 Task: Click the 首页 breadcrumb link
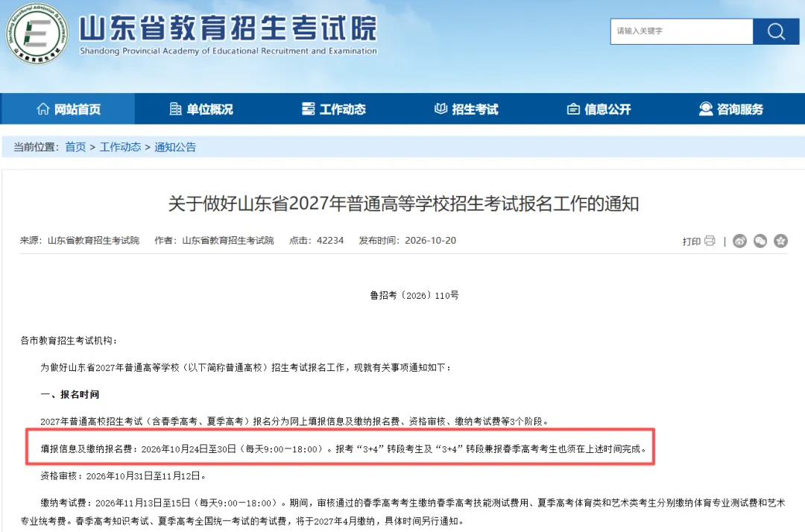click(75, 148)
